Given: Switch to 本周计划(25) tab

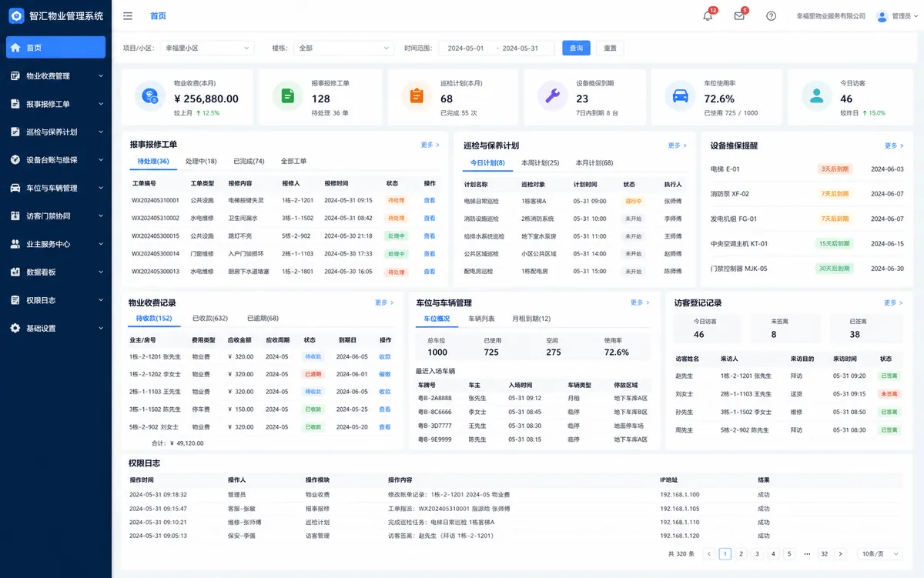Looking at the screenshot, I should point(541,163).
